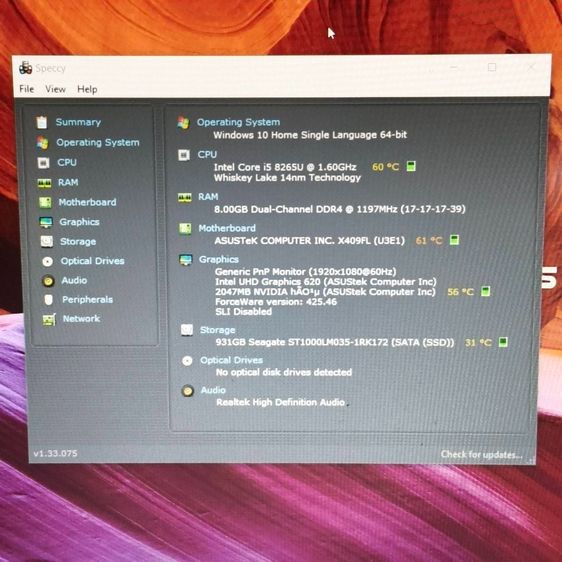
Task: Click the text Windows 10 Home Single Language 64-bit
Action: coord(310,135)
